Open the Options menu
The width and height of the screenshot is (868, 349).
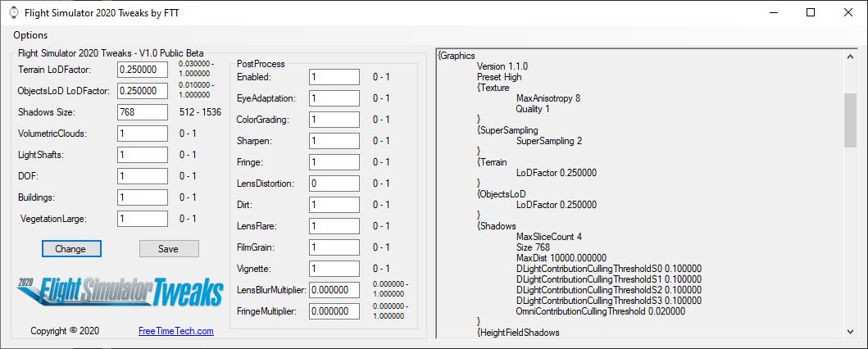pos(30,35)
